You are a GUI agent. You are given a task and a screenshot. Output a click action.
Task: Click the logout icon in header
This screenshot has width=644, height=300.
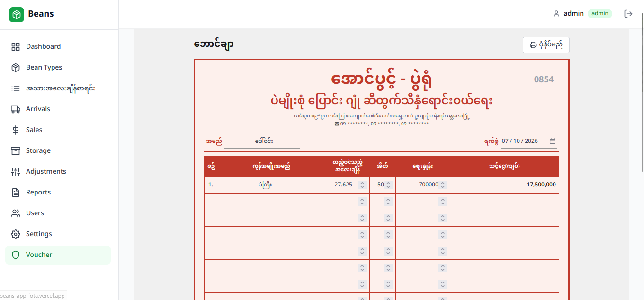click(628, 14)
